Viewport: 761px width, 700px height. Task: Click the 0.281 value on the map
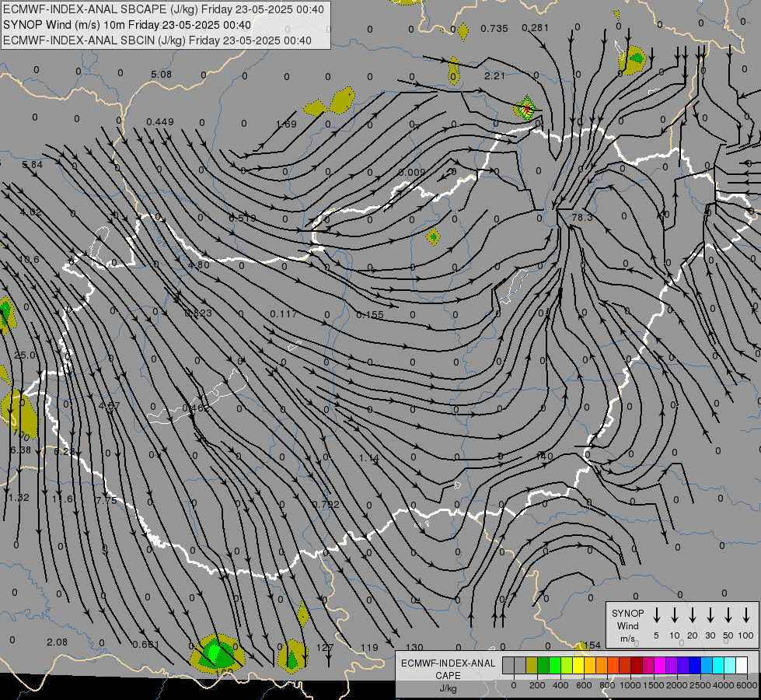coord(535,28)
